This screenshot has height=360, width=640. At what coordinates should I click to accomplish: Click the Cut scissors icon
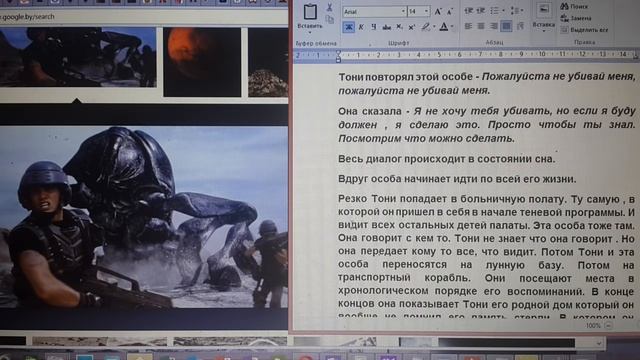[x=330, y=7]
